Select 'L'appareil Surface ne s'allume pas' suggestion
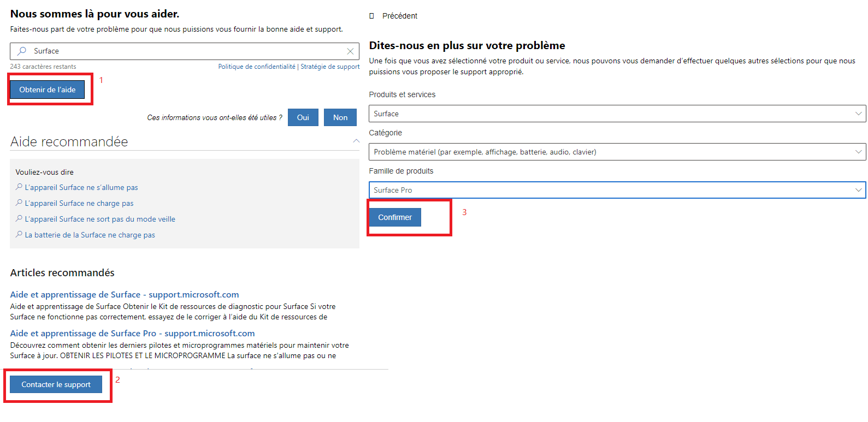Screen dimensions: 868x422 click(x=81, y=187)
